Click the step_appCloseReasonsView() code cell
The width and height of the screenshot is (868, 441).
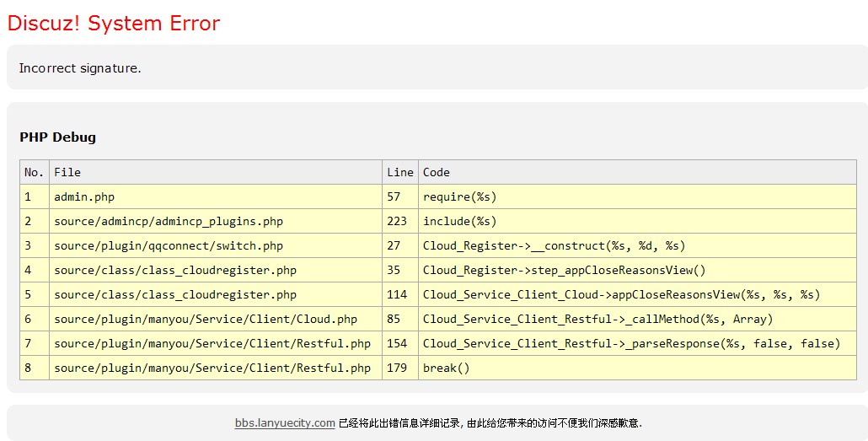coord(564,270)
